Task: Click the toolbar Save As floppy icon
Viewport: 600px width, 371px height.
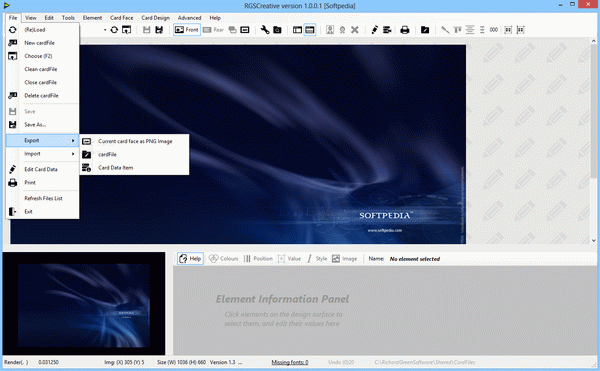Action: click(x=159, y=29)
